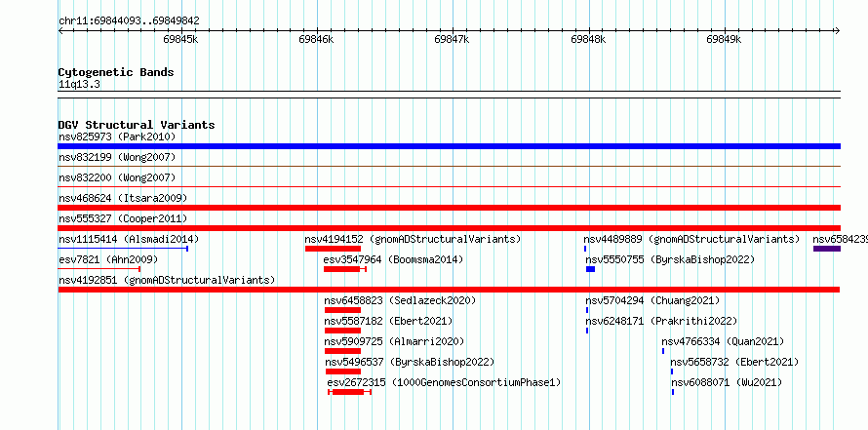This screenshot has width=868, height=430.
Task: Click the 69848k ruler tick label
Action: pos(588,39)
